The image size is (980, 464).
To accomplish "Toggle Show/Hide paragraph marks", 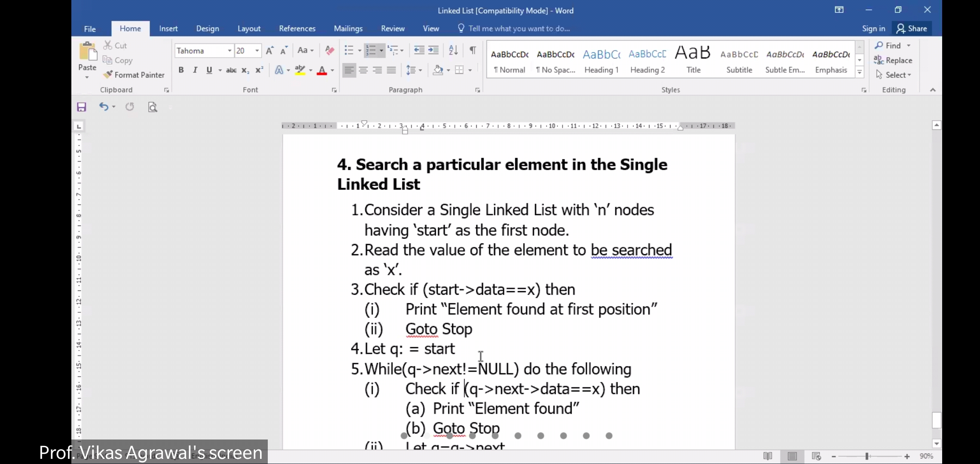I will 472,50.
